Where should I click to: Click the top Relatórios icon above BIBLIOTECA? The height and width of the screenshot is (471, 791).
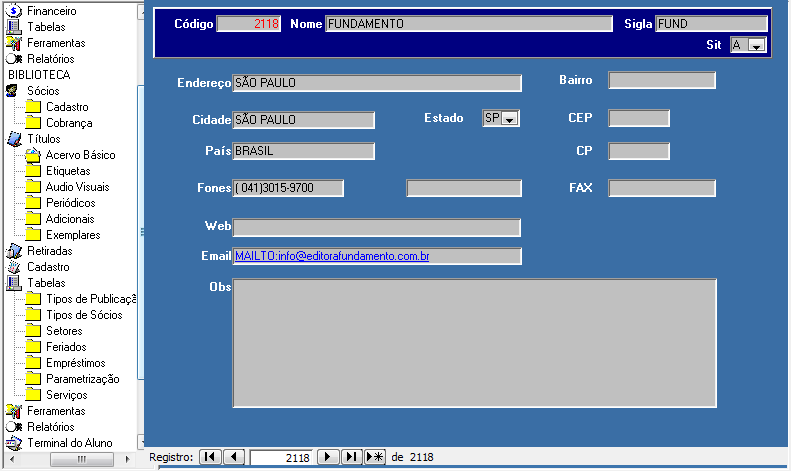(x=14, y=59)
